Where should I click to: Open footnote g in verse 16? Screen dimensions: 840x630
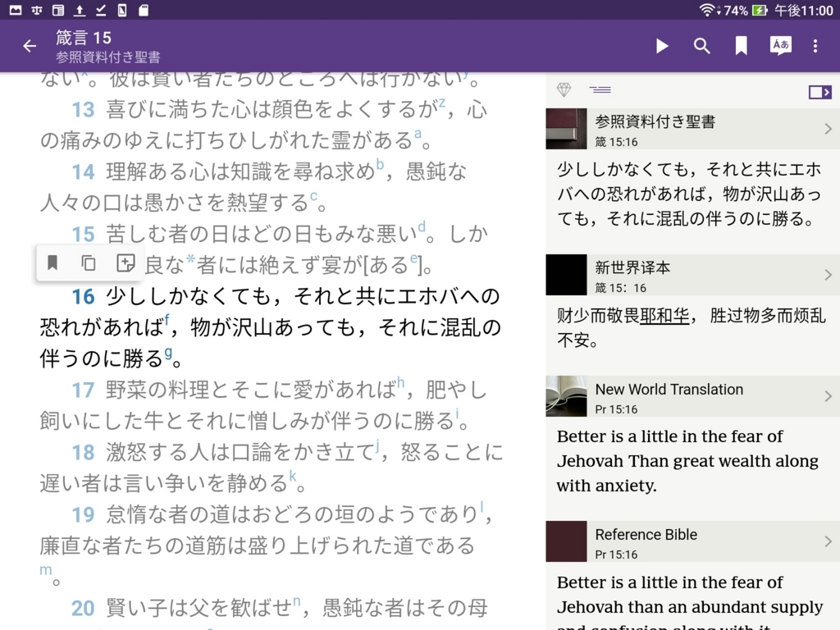[x=168, y=352]
